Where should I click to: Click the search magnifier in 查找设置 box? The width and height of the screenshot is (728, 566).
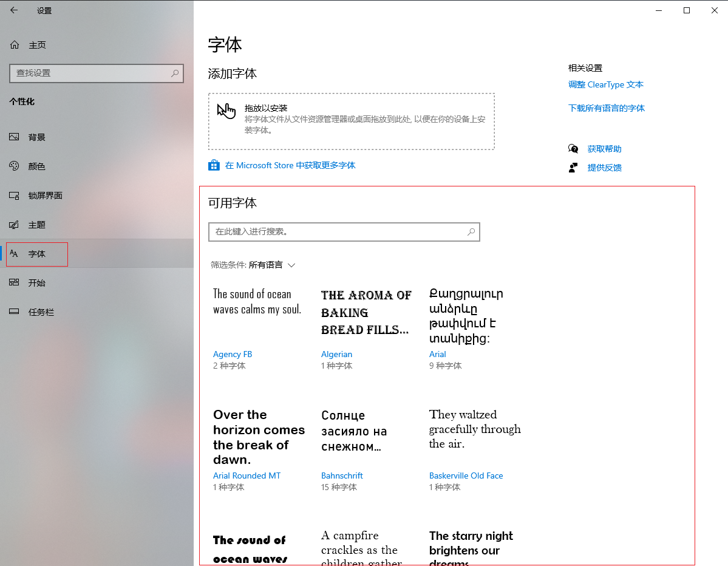point(175,73)
